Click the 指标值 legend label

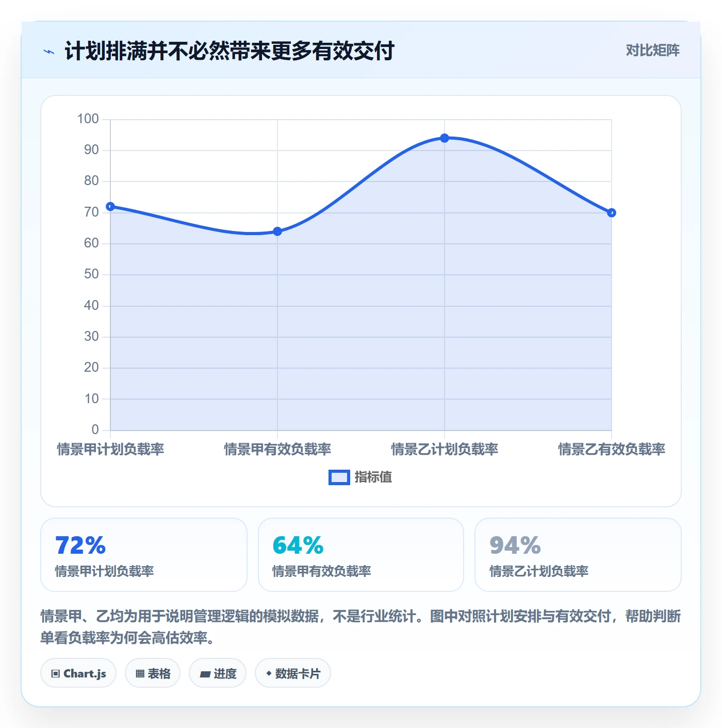tap(373, 477)
